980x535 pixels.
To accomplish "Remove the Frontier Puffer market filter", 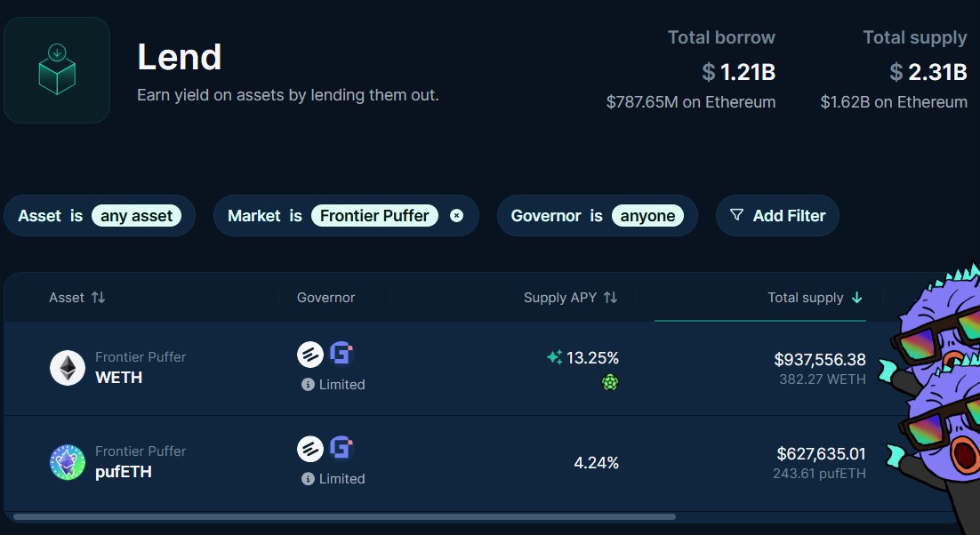I will coord(457,215).
